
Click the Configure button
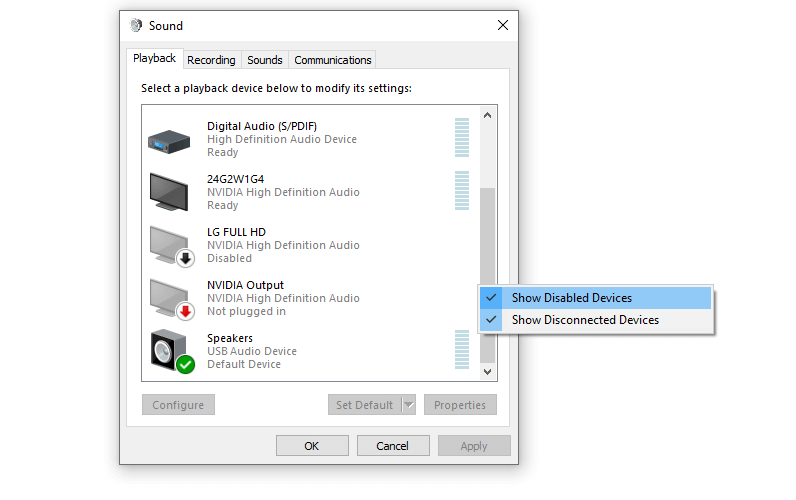178,405
